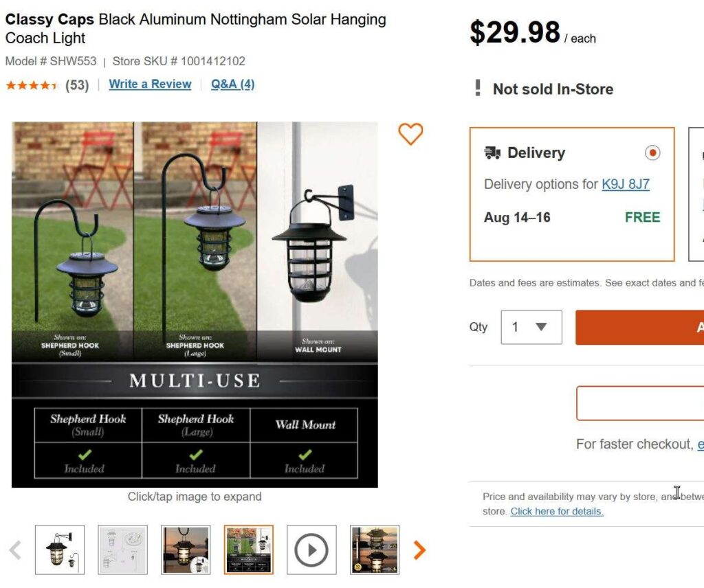Open the Qty quantity dropdown
Viewport: 704px width, 588px height.
(531, 327)
